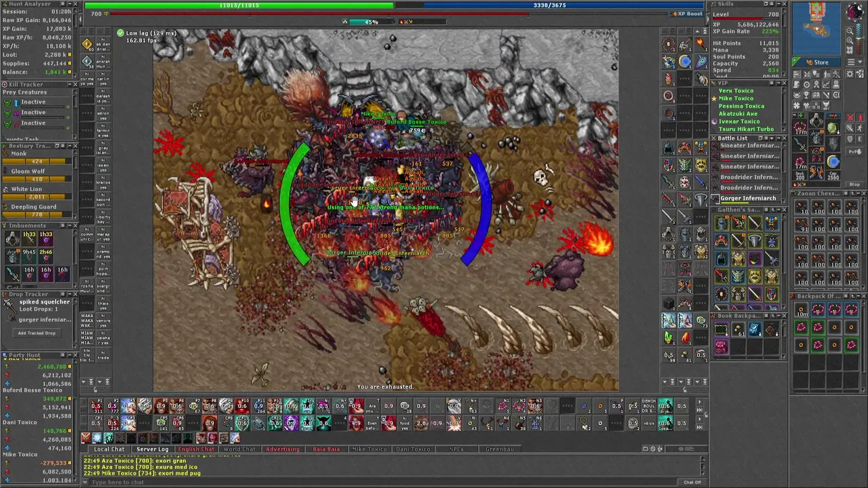Toggle the PvP mode button
Viewport: 868px width, 488px height.
tap(854, 151)
